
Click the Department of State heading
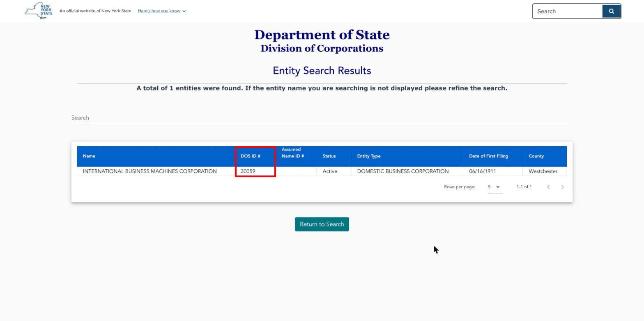click(322, 35)
